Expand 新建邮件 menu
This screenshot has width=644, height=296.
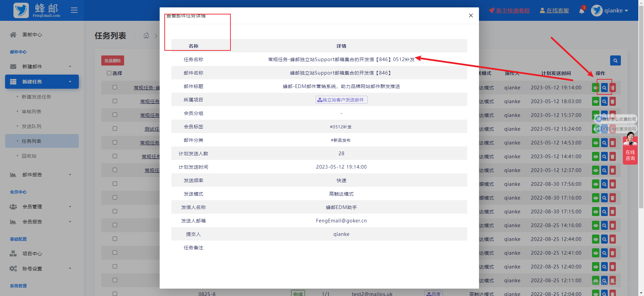coord(42,67)
